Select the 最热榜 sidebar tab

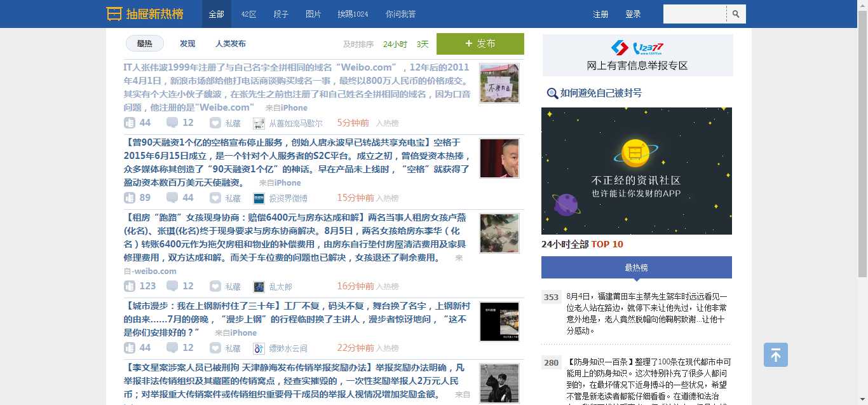pyautogui.click(x=637, y=268)
